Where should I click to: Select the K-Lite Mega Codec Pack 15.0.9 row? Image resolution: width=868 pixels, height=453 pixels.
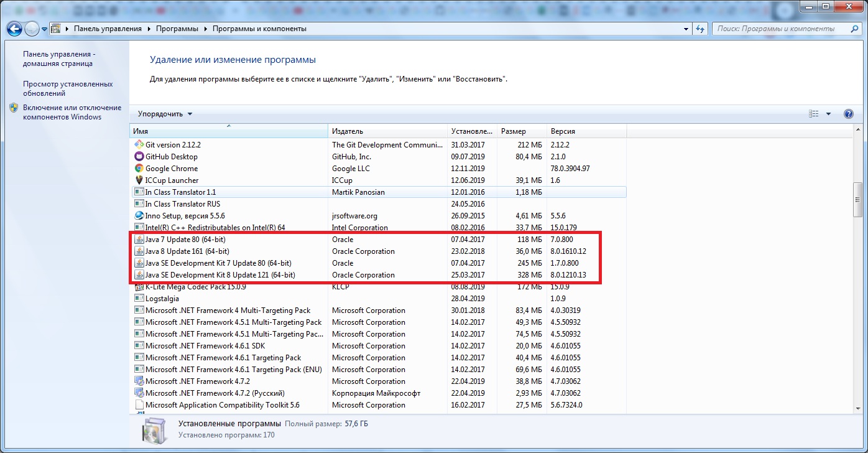pyautogui.click(x=379, y=286)
